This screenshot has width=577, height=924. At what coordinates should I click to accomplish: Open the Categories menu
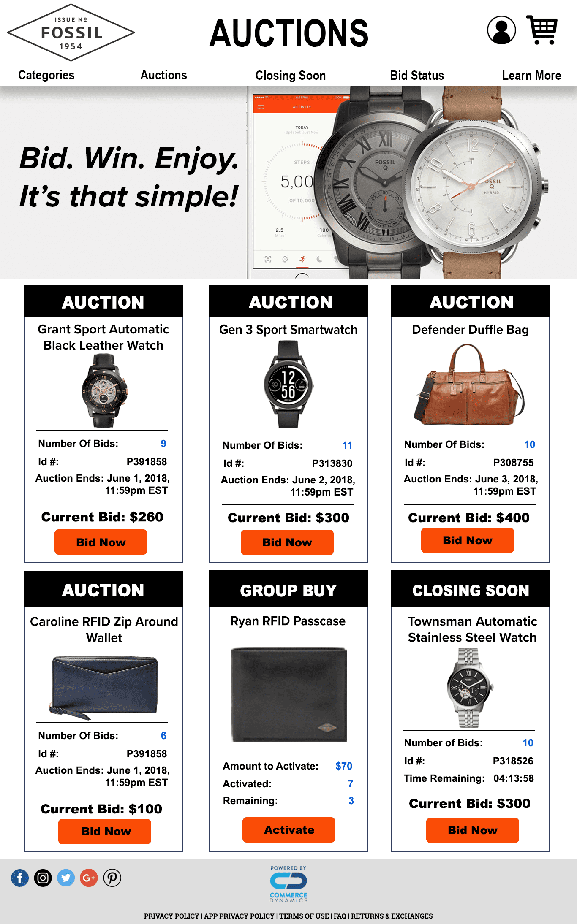click(x=46, y=75)
